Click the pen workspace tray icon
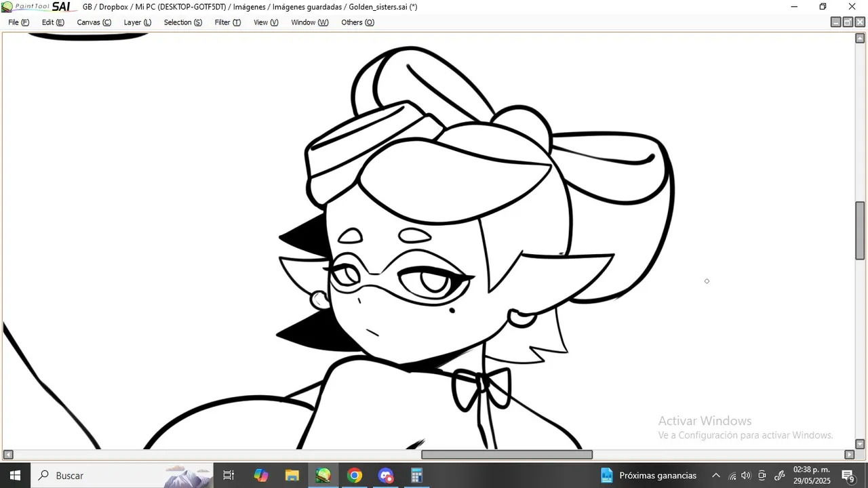Image resolution: width=868 pixels, height=488 pixels. pos(780,476)
